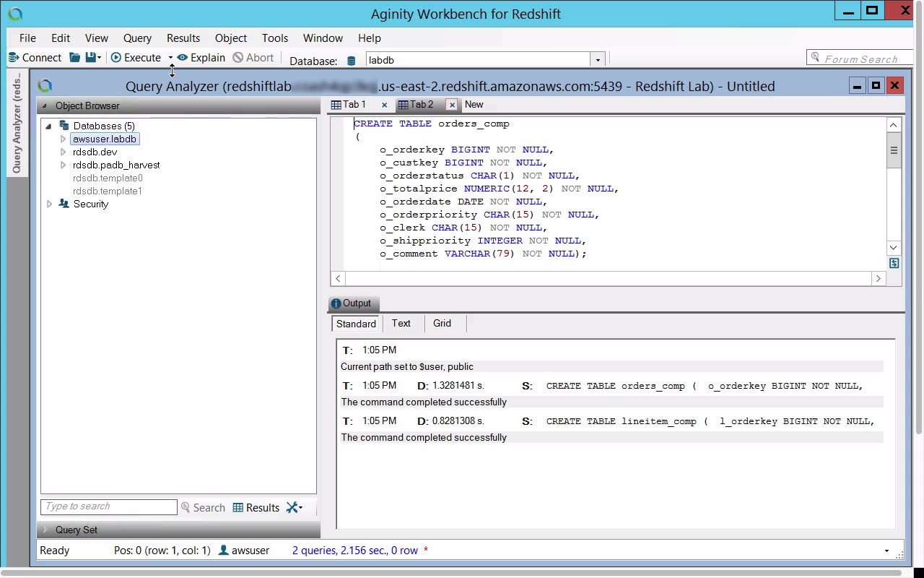Expand the awsuser.labdb tree node

[x=64, y=139]
